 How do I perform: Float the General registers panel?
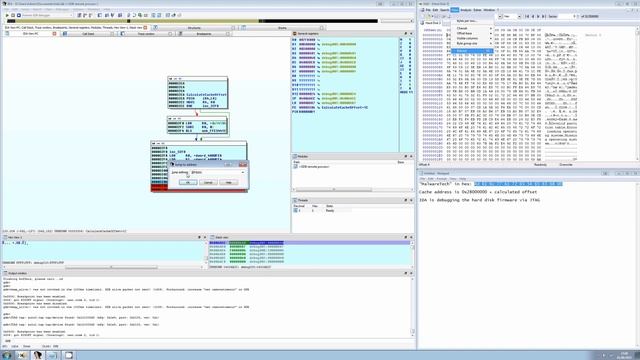point(406,33)
